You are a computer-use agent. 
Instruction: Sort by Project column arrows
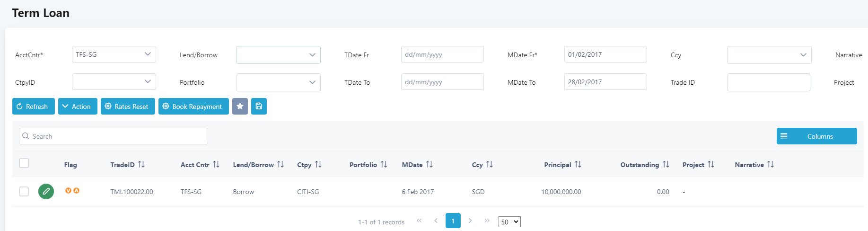[x=711, y=165]
